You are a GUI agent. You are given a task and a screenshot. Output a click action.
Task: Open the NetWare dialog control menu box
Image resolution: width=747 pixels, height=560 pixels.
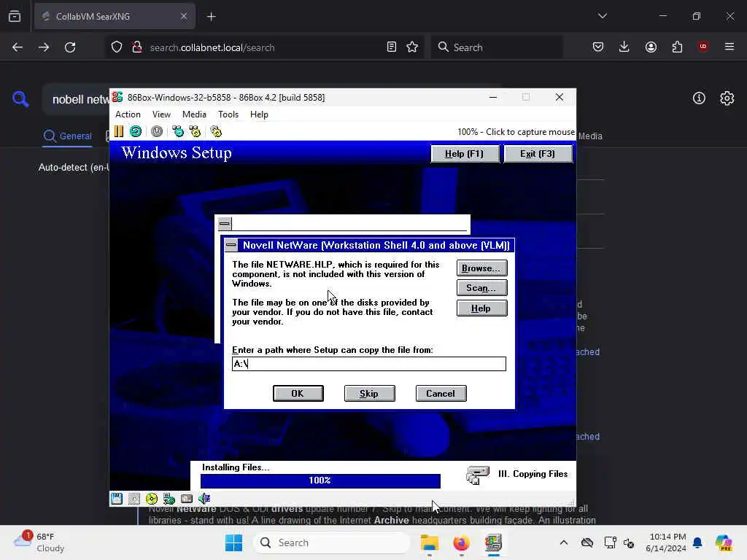point(231,245)
